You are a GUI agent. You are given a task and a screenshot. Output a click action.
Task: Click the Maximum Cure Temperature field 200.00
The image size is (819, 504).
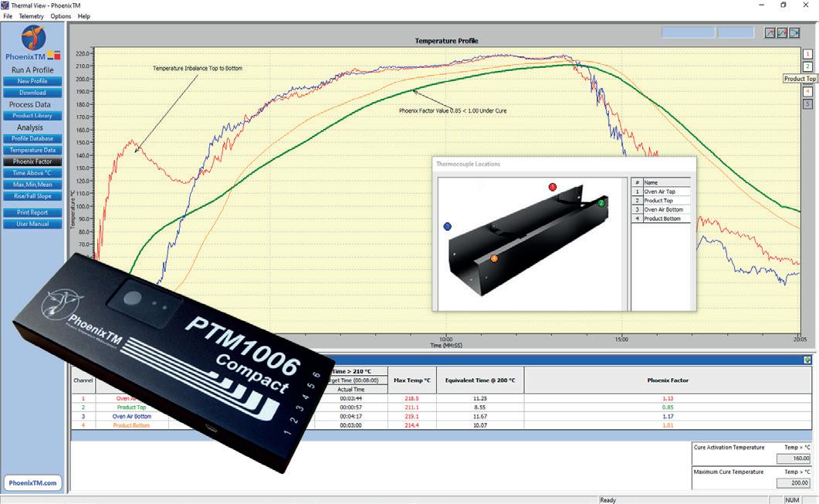[794, 483]
